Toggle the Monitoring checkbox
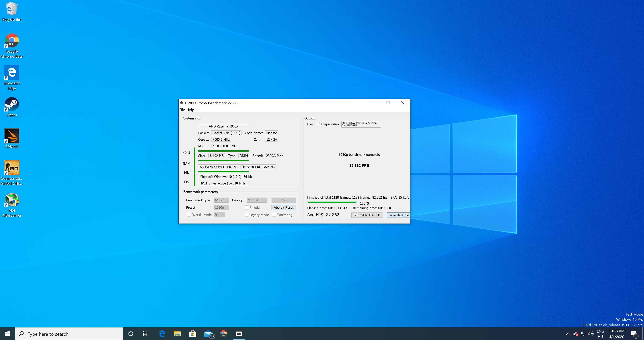The width and height of the screenshot is (644, 340). pyautogui.click(x=274, y=215)
